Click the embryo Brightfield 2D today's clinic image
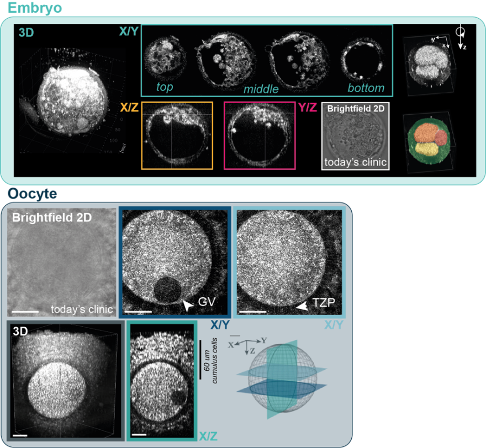Image resolution: width=486 pixels, height=448 pixels. pyautogui.click(x=355, y=135)
